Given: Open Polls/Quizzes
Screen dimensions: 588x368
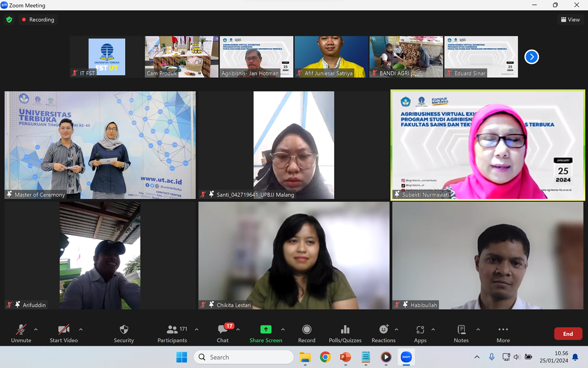Looking at the screenshot, I should (345, 333).
